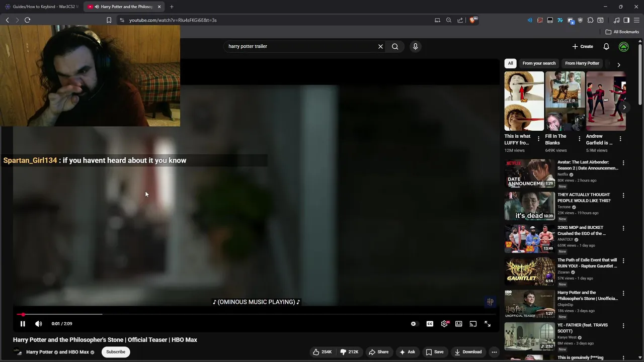Show more Shorts with the arrow over the thumbnails
This screenshot has height=362, width=644.
pos(624,107)
